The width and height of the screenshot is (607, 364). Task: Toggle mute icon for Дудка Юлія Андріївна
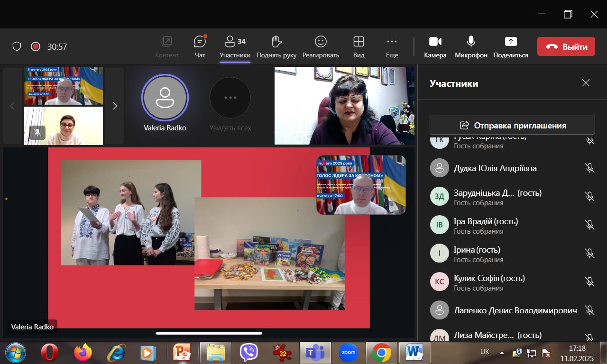(589, 168)
